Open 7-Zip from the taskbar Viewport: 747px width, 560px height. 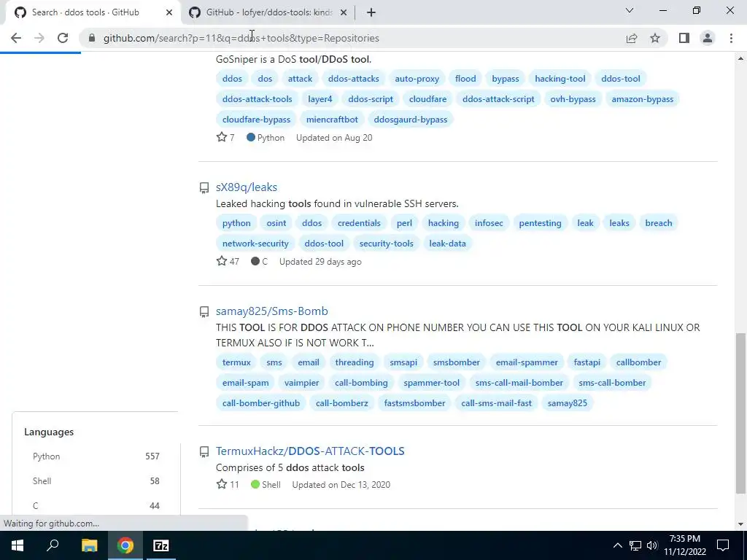point(161,545)
